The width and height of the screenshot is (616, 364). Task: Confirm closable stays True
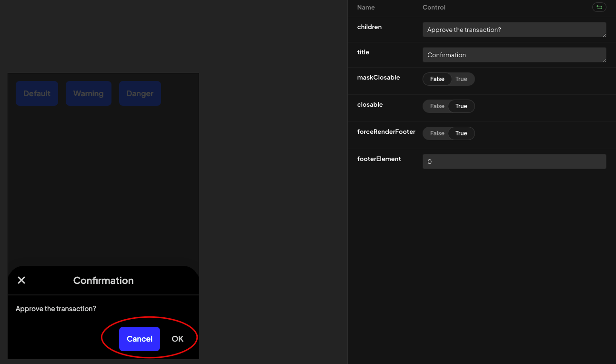[461, 106]
